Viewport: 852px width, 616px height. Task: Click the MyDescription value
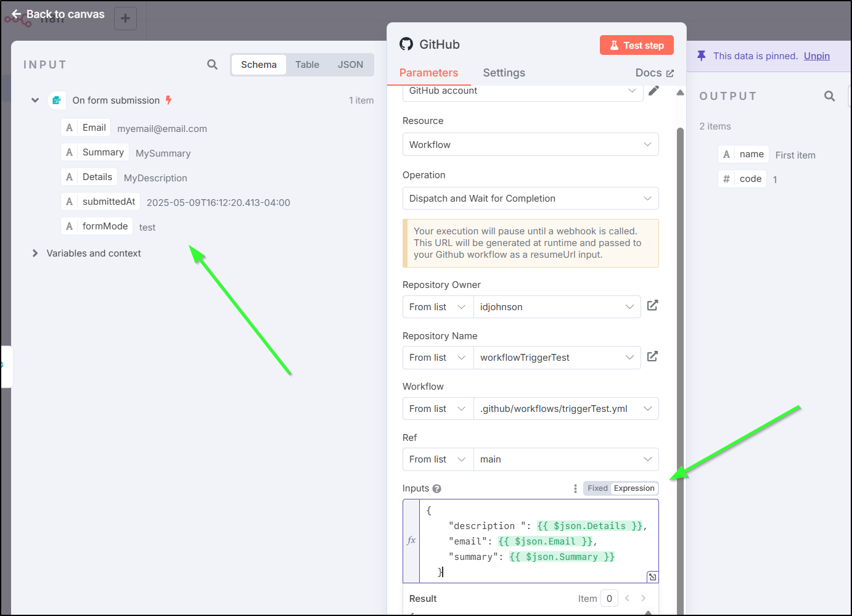point(155,178)
